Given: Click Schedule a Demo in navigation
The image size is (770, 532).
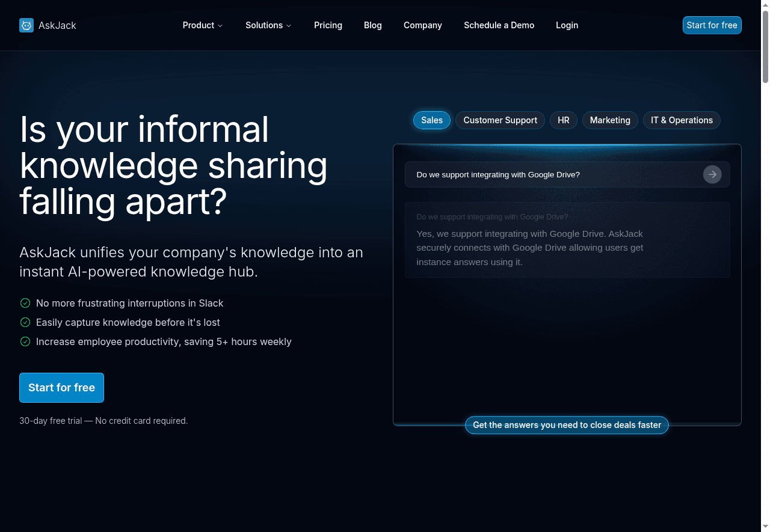Looking at the screenshot, I should pos(499,25).
